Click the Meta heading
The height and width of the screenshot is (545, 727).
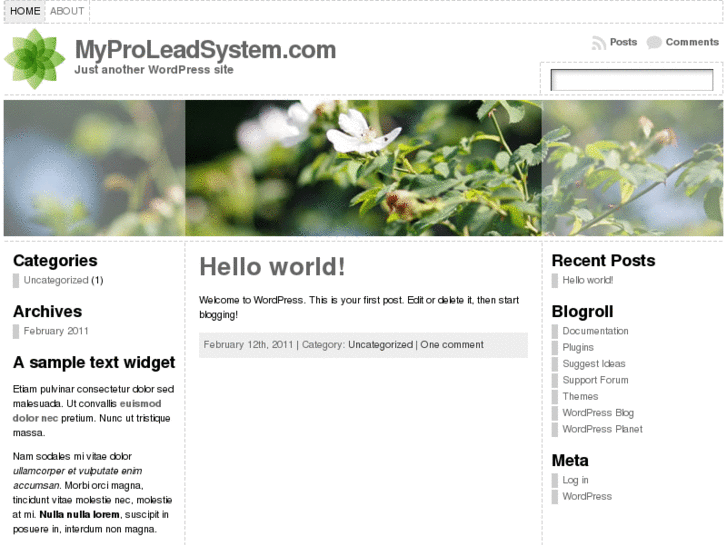pos(570,461)
